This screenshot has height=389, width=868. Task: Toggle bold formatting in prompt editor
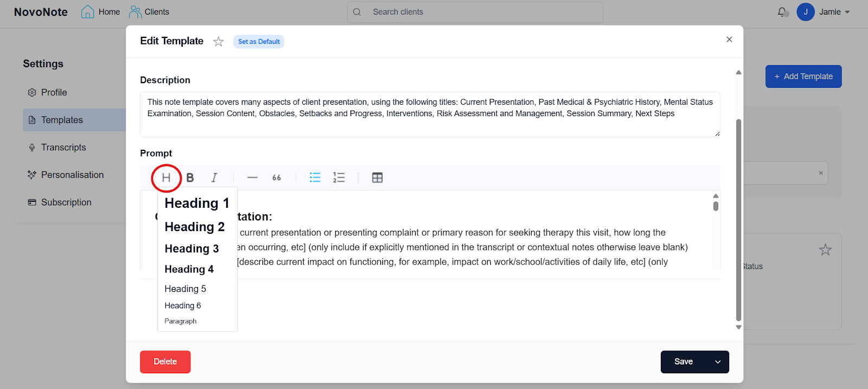(190, 178)
